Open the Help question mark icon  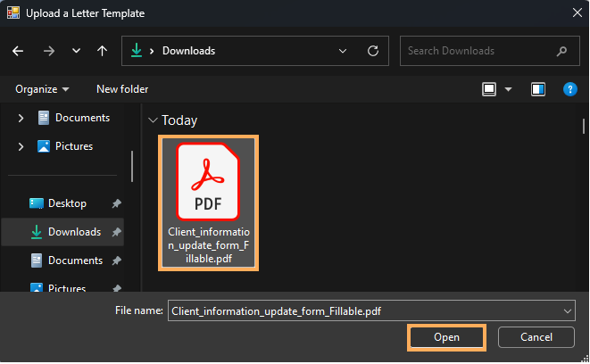(570, 89)
